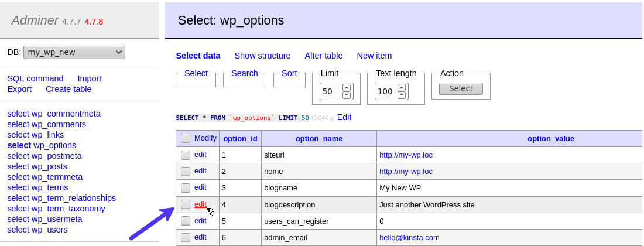Decrease the Text length with down arrow

tap(401, 95)
